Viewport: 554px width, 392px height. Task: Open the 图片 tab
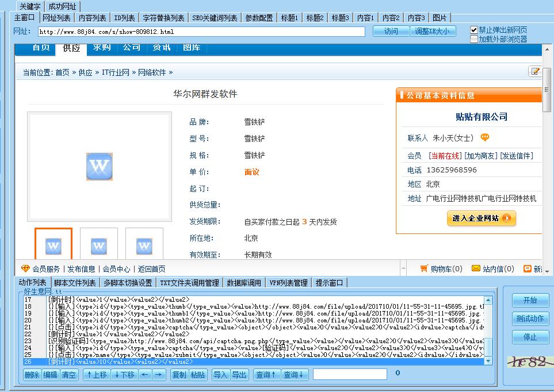(440, 18)
